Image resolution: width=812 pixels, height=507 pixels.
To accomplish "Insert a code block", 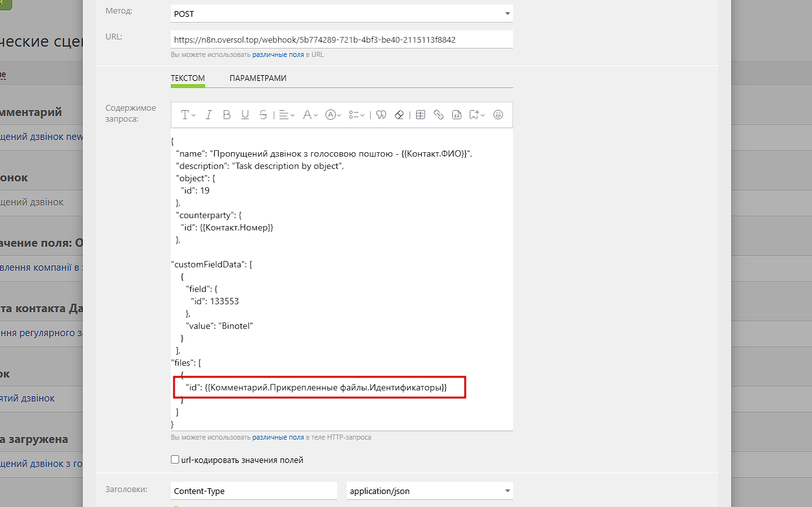I will (x=457, y=115).
